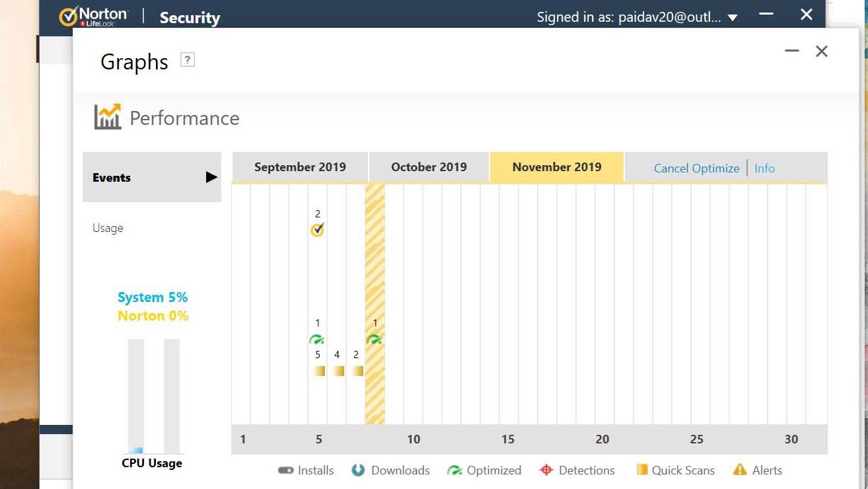868x489 pixels.
Task: Click the System CPU usage bar
Action: pyautogui.click(x=136, y=395)
